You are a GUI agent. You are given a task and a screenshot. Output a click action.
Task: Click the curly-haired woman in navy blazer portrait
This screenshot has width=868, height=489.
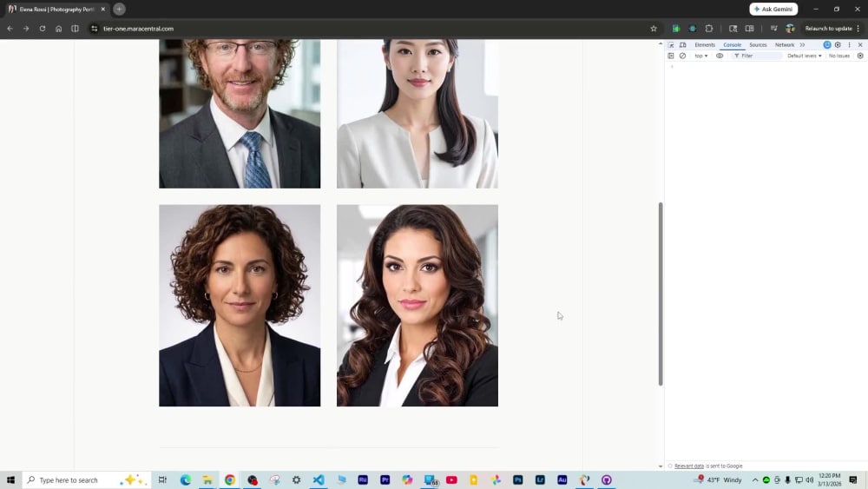[x=240, y=306]
